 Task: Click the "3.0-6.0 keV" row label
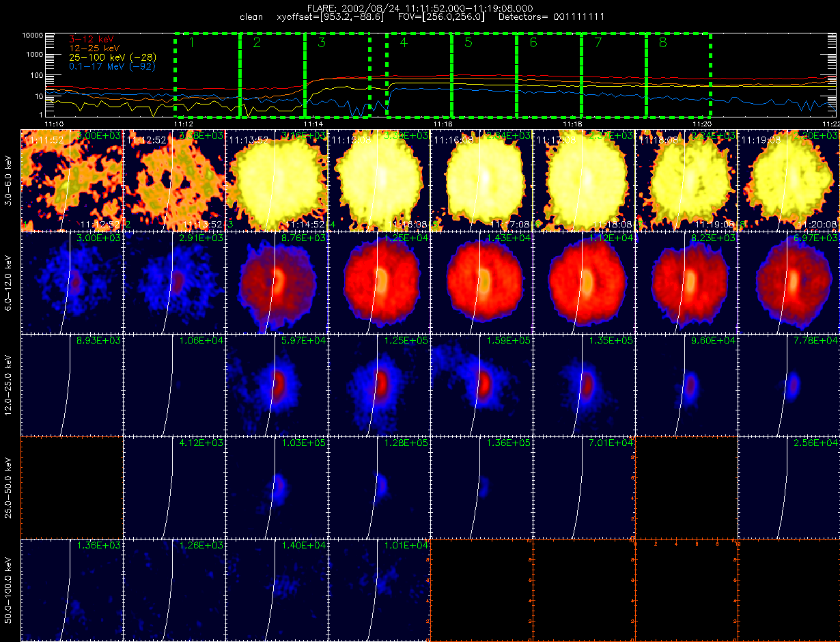(9, 180)
